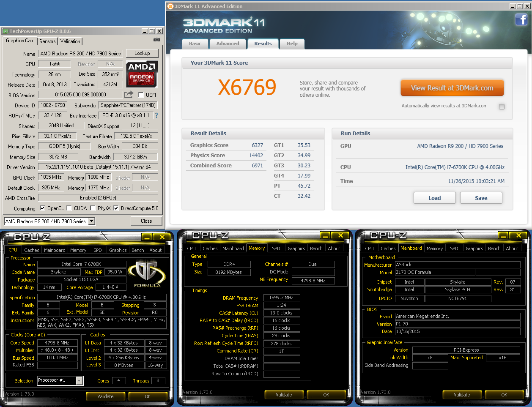Click the Graphics Score value 6327
Image resolution: width=532 pixels, height=407 pixels.
click(x=257, y=145)
